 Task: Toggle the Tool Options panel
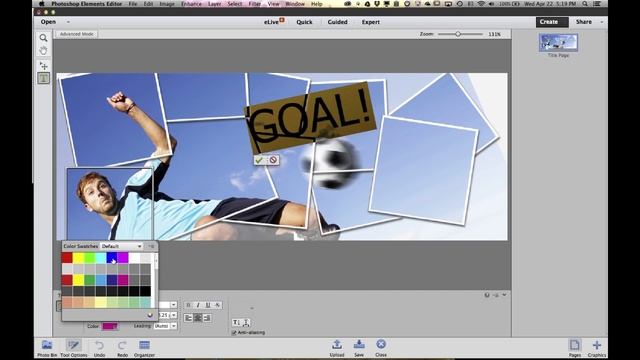[x=73, y=348]
